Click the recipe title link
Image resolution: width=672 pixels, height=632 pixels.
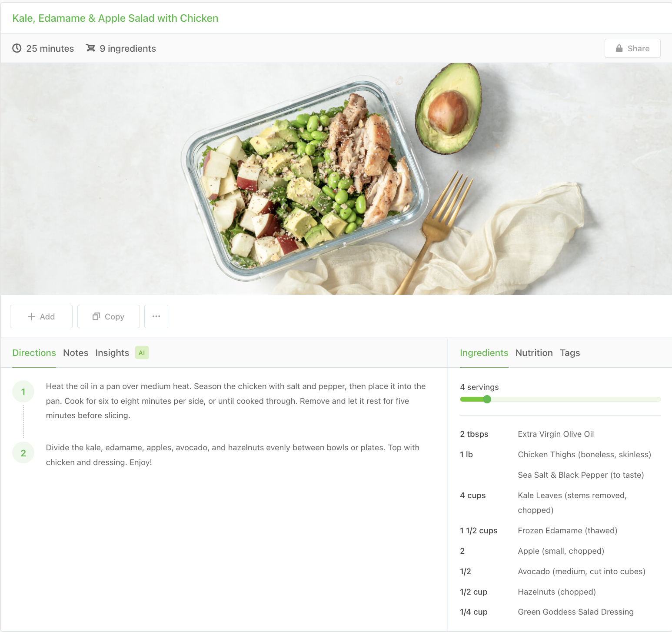(x=115, y=18)
